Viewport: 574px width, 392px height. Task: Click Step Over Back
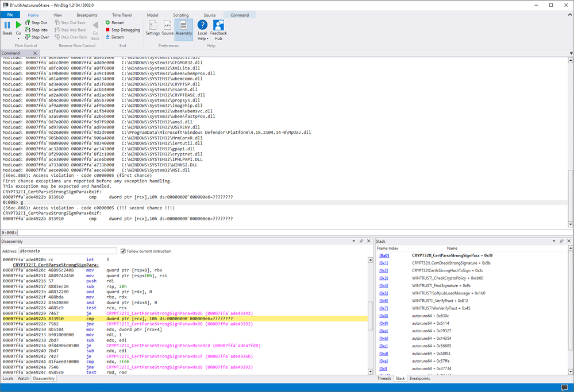tap(71, 37)
